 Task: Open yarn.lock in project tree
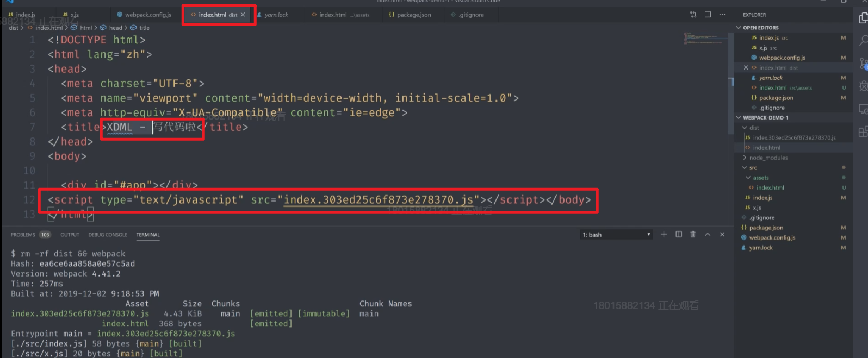(x=793, y=248)
